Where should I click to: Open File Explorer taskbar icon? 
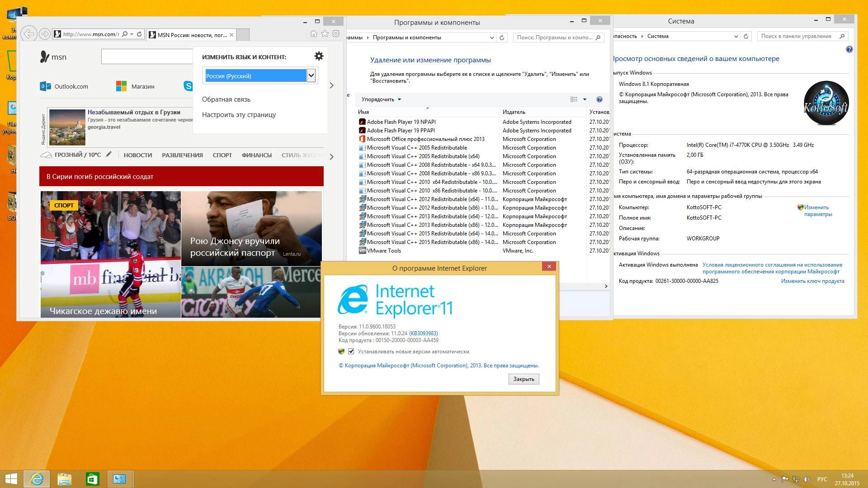click(x=65, y=479)
